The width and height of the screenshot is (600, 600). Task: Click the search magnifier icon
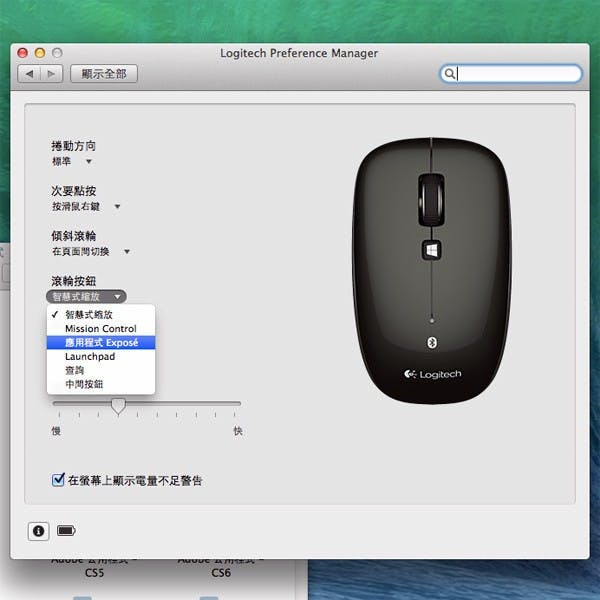450,73
